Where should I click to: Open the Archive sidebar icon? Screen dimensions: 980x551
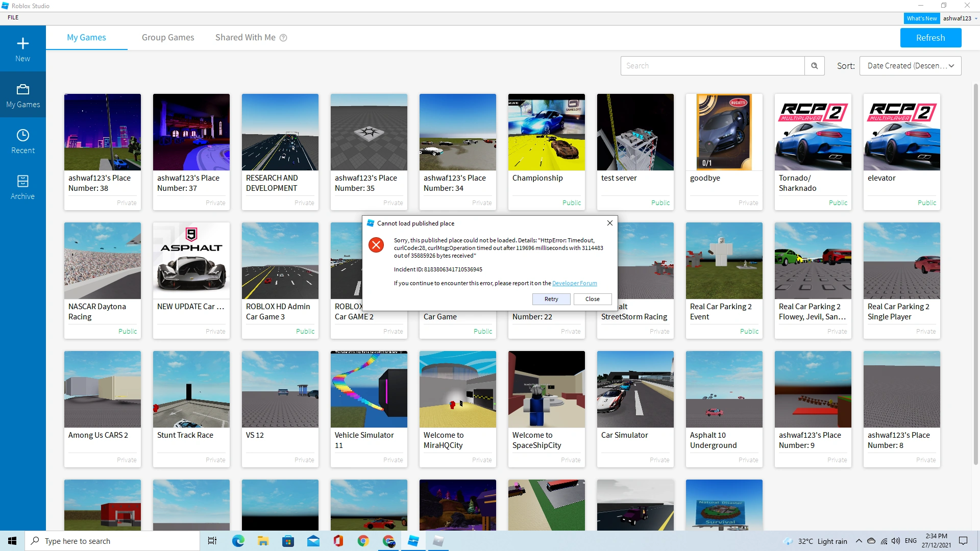(x=23, y=182)
